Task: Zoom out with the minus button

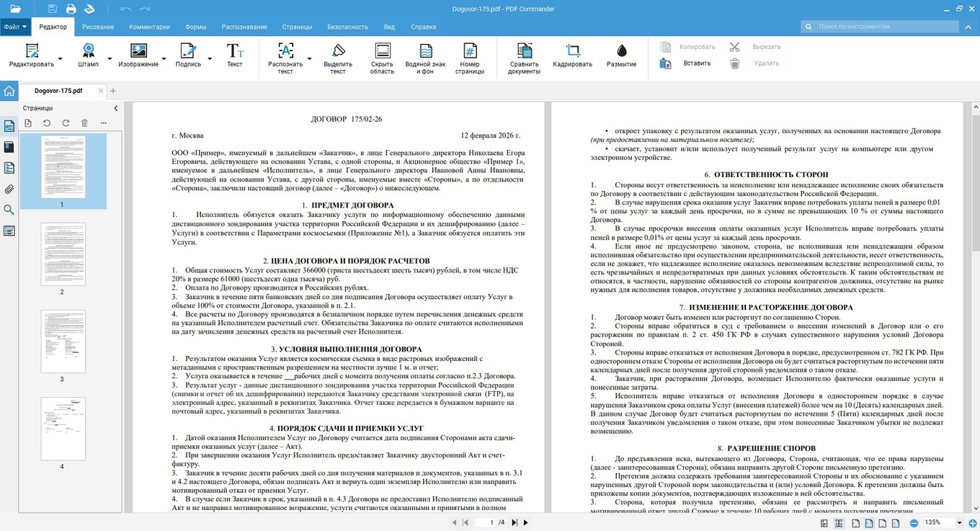Action: pos(914,522)
